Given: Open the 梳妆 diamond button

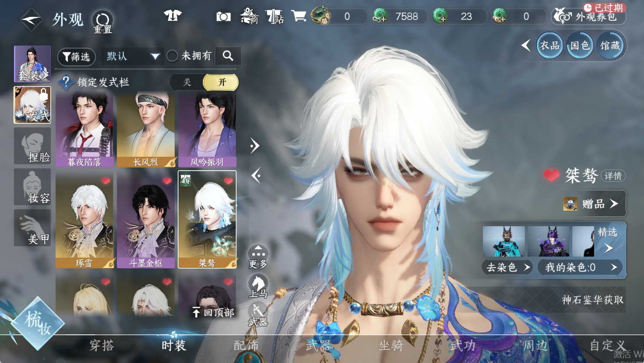Looking at the screenshot, I should [x=37, y=323].
